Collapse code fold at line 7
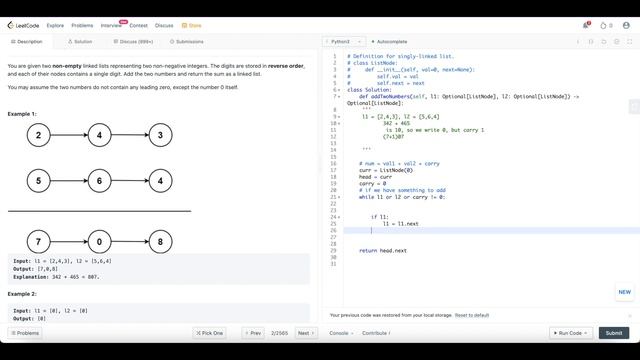640x360 pixels. [x=339, y=97]
